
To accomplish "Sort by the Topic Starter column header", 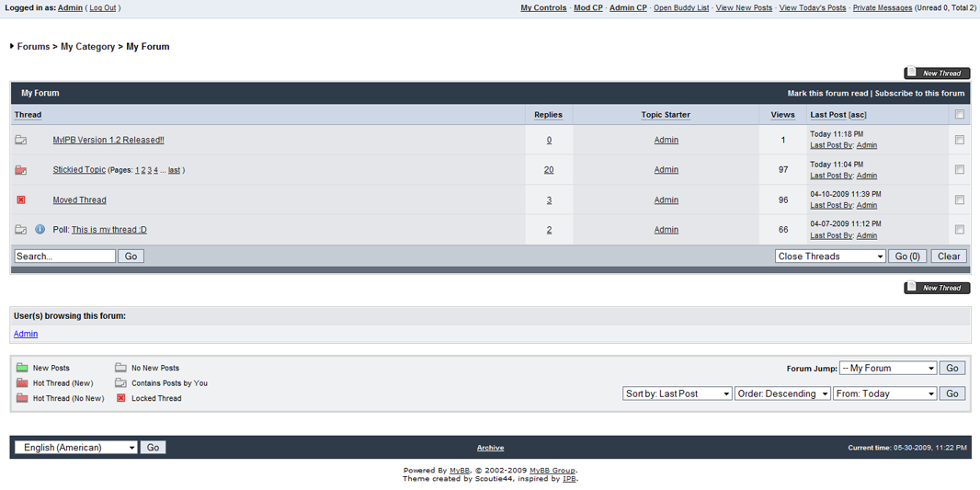I will 666,114.
